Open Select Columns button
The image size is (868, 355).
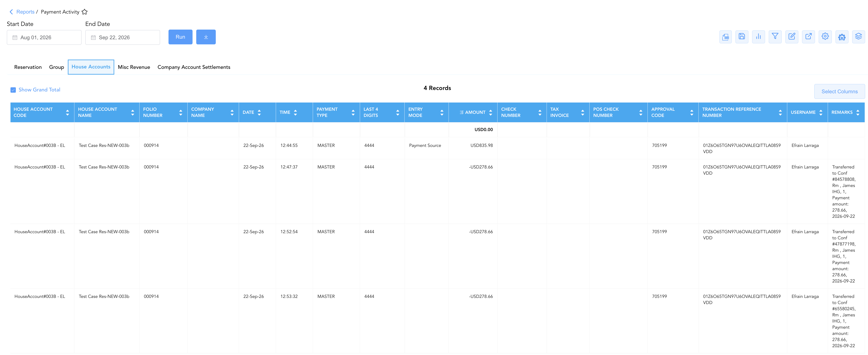point(839,92)
